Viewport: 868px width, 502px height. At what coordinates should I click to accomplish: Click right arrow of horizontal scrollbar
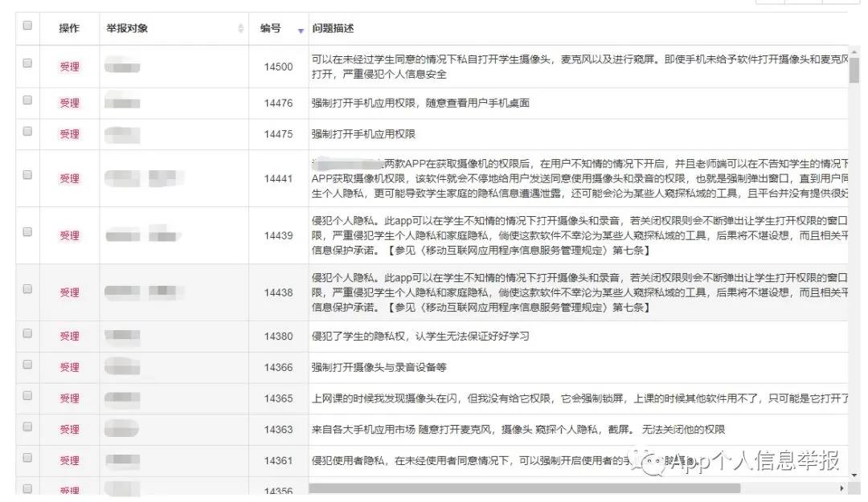click(842, 488)
